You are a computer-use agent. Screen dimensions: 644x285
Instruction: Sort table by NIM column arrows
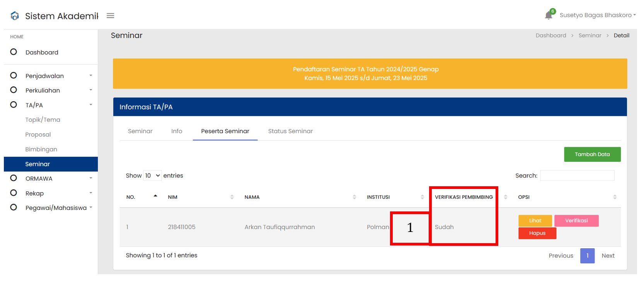point(232,197)
